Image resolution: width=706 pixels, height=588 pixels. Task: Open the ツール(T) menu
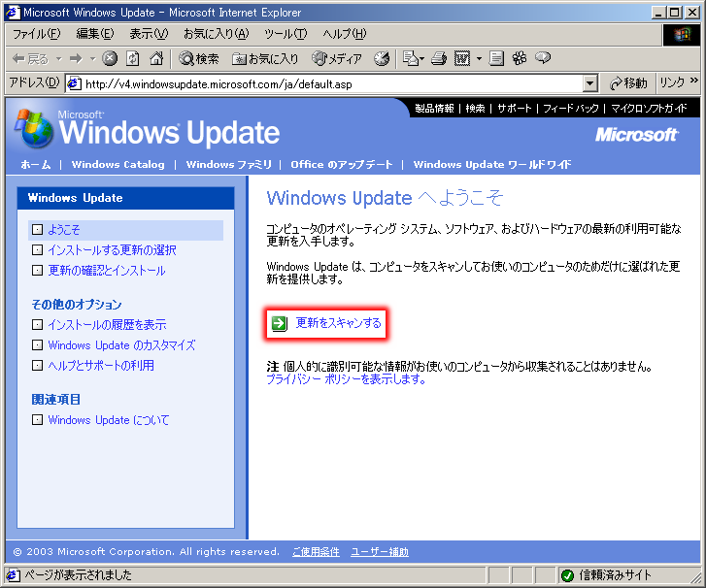click(x=286, y=34)
